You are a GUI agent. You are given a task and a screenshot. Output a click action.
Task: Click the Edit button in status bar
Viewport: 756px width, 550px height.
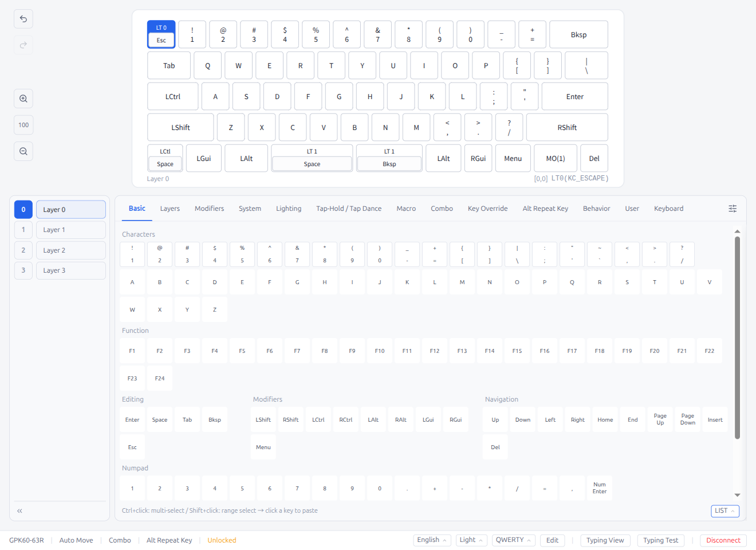click(552, 540)
